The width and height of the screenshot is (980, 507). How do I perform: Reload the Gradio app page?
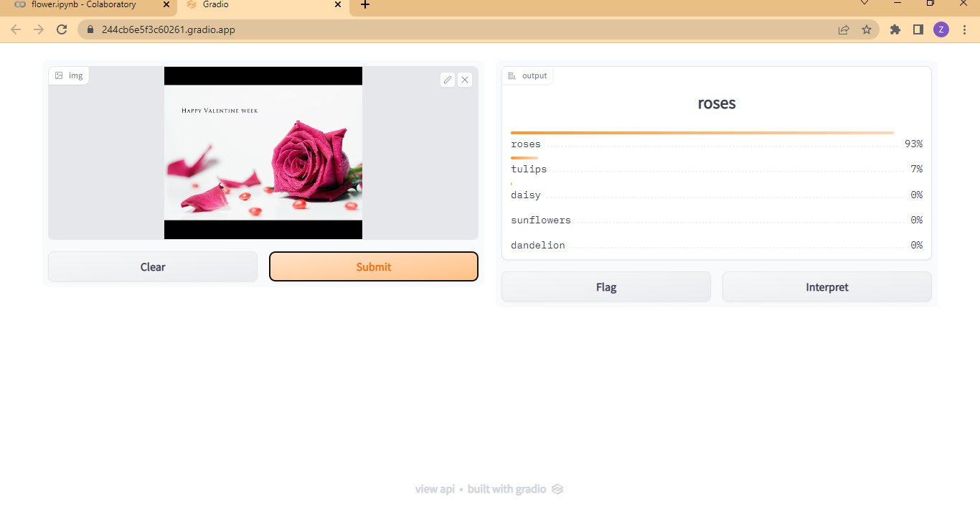[x=62, y=29]
